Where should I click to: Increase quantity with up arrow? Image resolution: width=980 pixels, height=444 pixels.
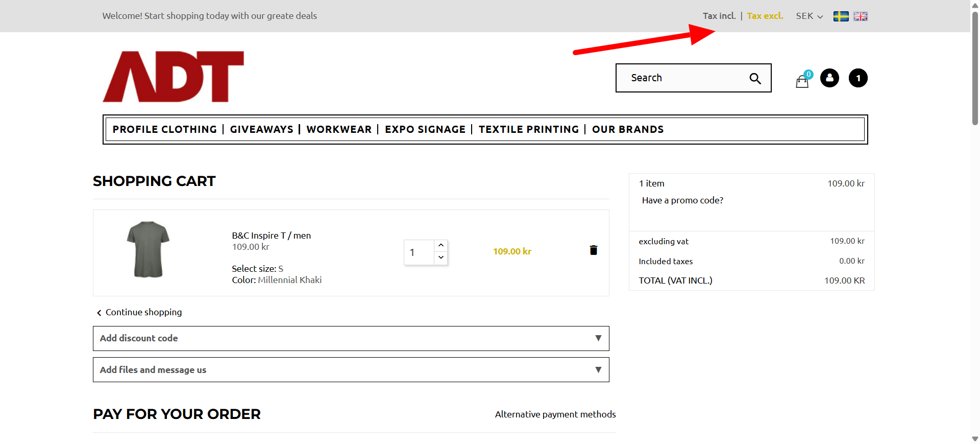(x=441, y=245)
